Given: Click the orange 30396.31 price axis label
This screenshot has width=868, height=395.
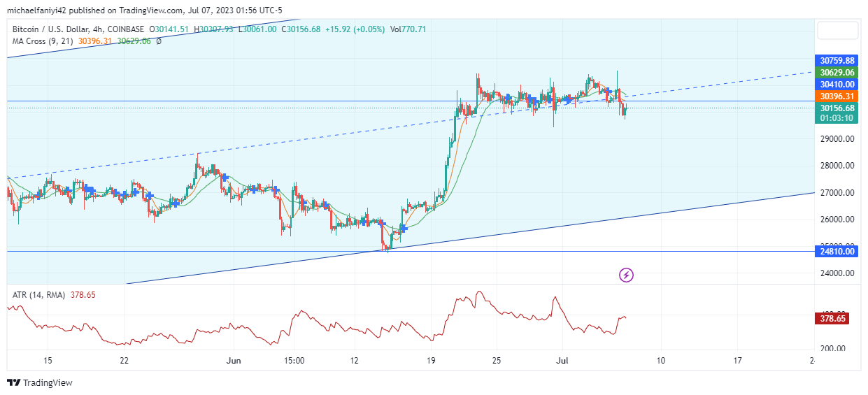Looking at the screenshot, I should 837,96.
